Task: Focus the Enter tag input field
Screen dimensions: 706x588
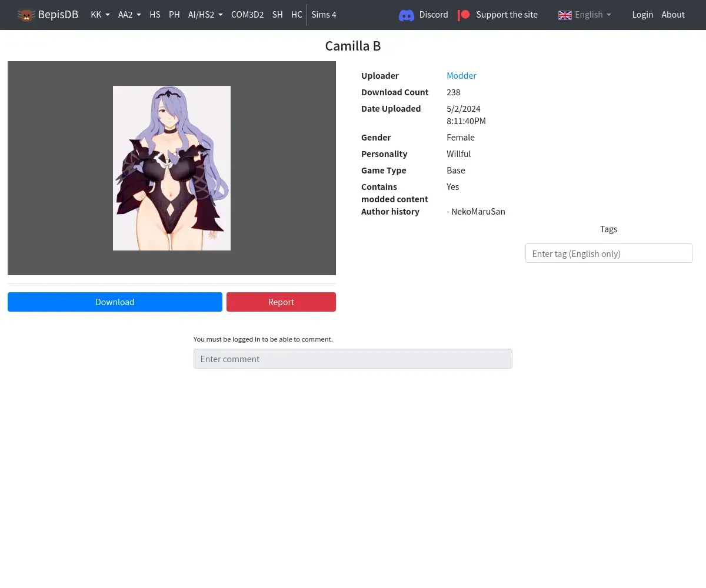Action: (608, 253)
